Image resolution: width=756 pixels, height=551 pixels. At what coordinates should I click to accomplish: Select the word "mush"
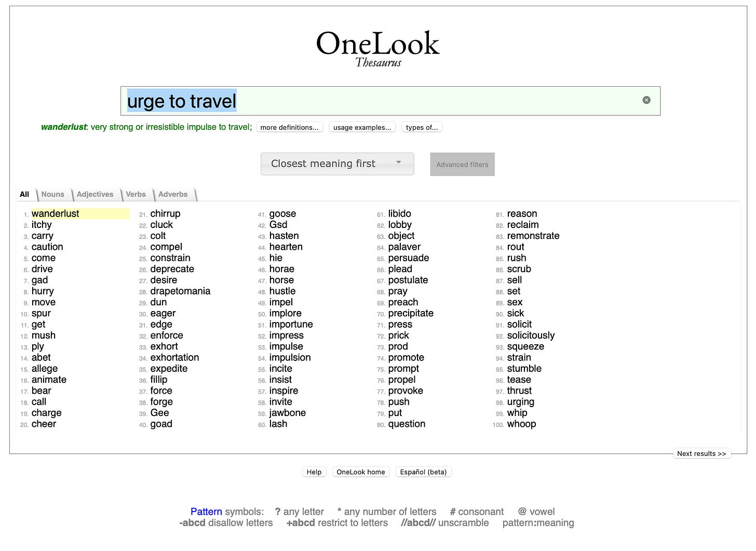43,335
